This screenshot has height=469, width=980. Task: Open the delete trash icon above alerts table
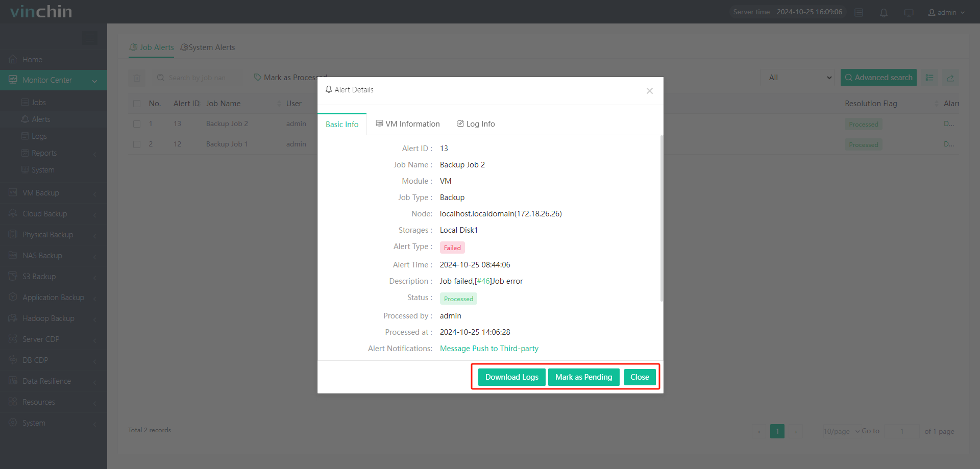coord(137,78)
